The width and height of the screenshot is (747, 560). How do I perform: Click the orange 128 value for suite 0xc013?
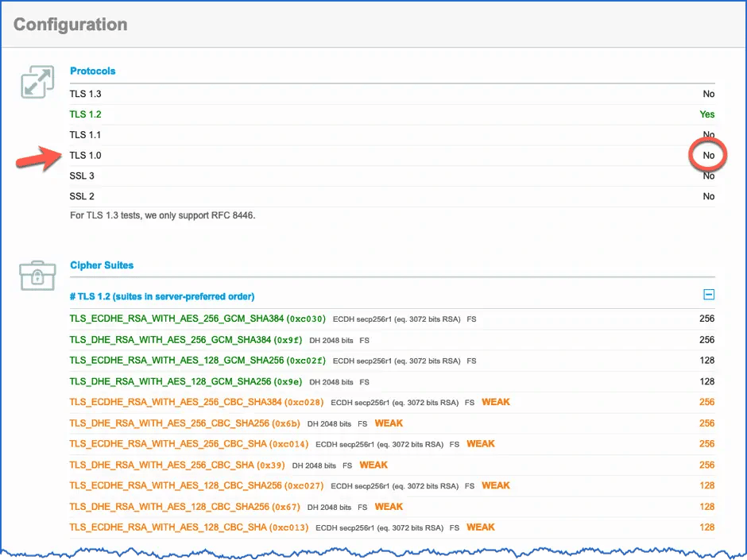707,527
